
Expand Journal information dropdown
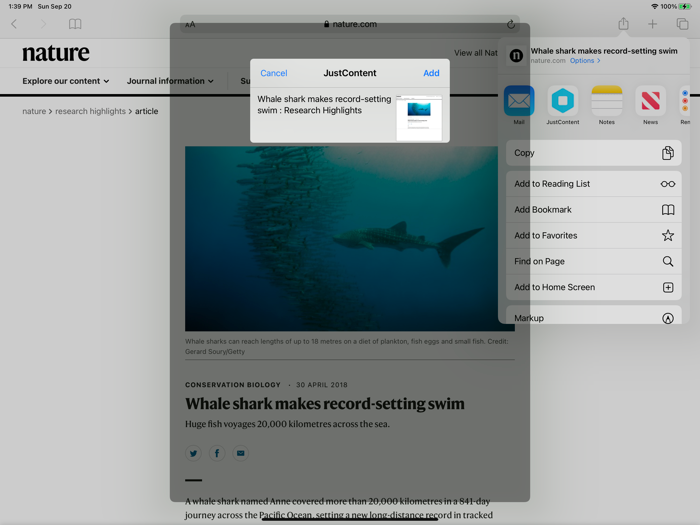pyautogui.click(x=170, y=81)
